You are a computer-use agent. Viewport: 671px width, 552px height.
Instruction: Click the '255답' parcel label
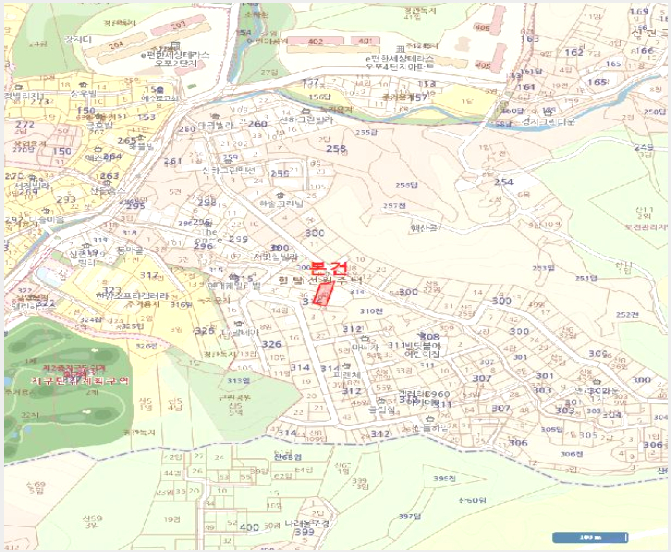click(406, 185)
